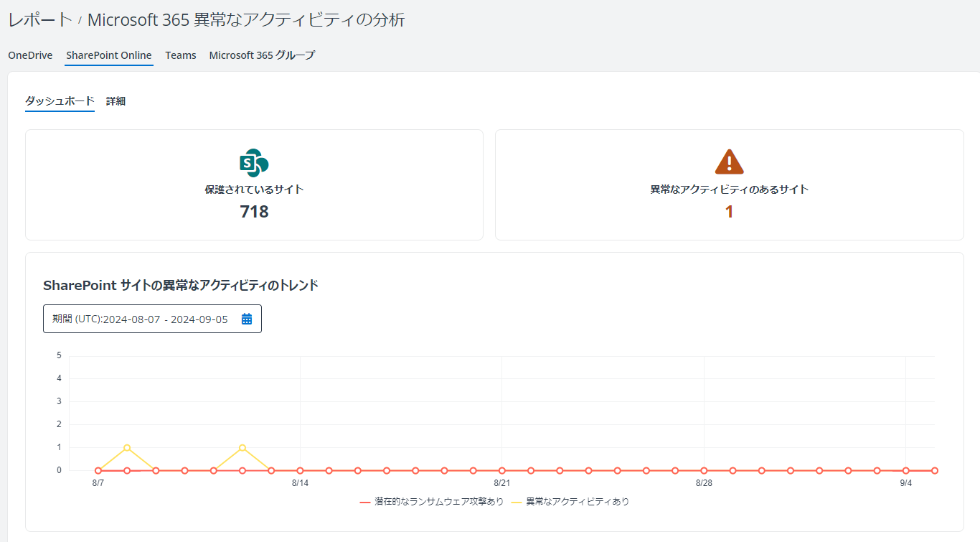The width and height of the screenshot is (980, 542).
Task: Click the y-axis value 5
Action: click(x=59, y=355)
